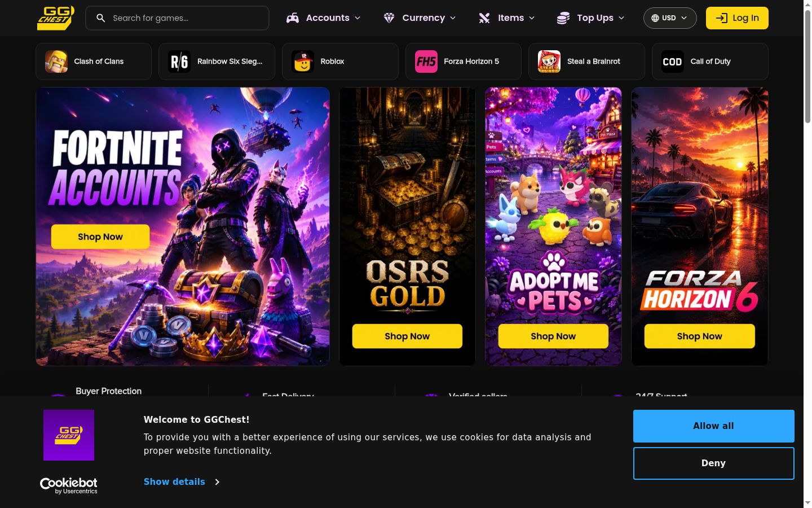
Task: Click the Log In button
Action: [737, 18]
